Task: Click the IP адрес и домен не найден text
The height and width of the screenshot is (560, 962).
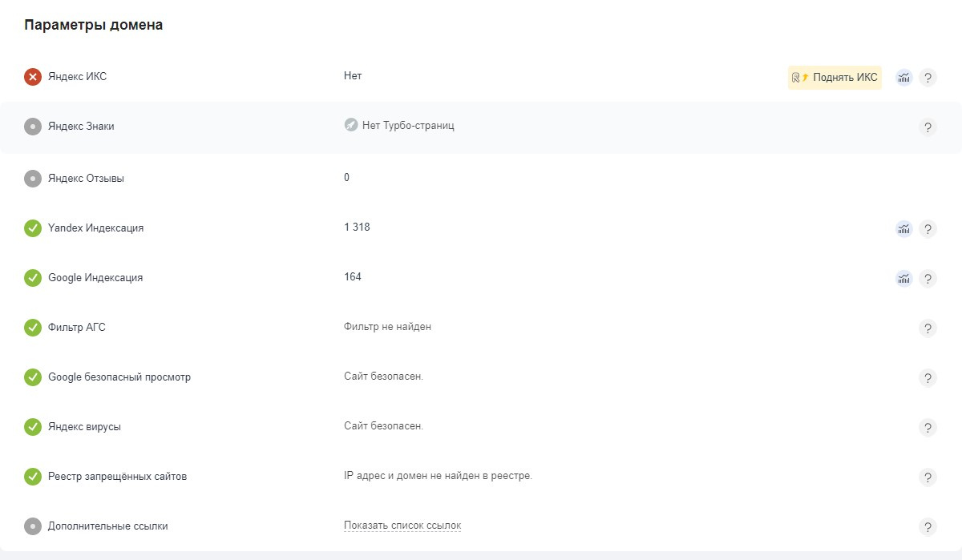Action: point(438,476)
